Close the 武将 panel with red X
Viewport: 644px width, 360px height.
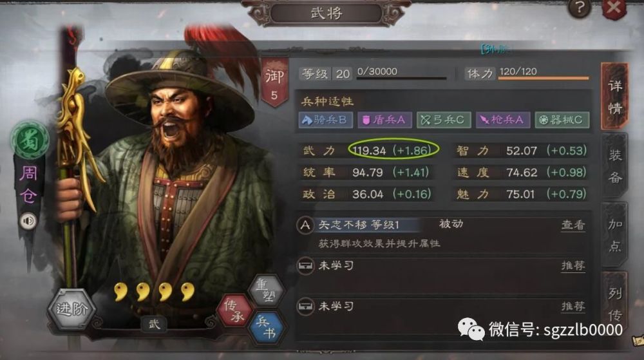[614, 8]
